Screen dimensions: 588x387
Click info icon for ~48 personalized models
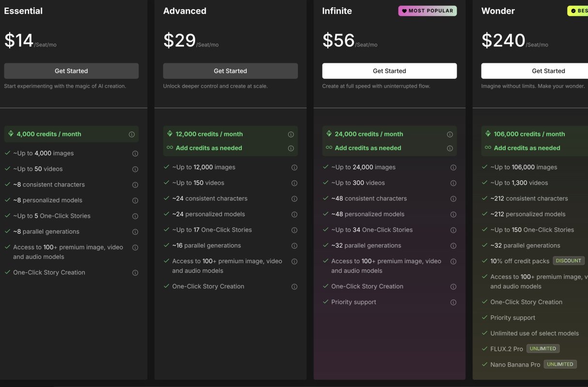[x=453, y=214]
